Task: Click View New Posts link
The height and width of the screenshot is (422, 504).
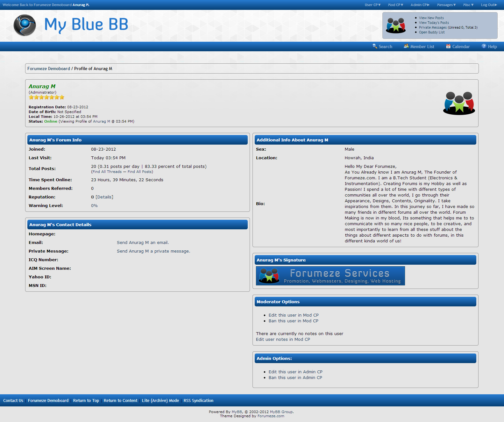Action: pos(431,18)
